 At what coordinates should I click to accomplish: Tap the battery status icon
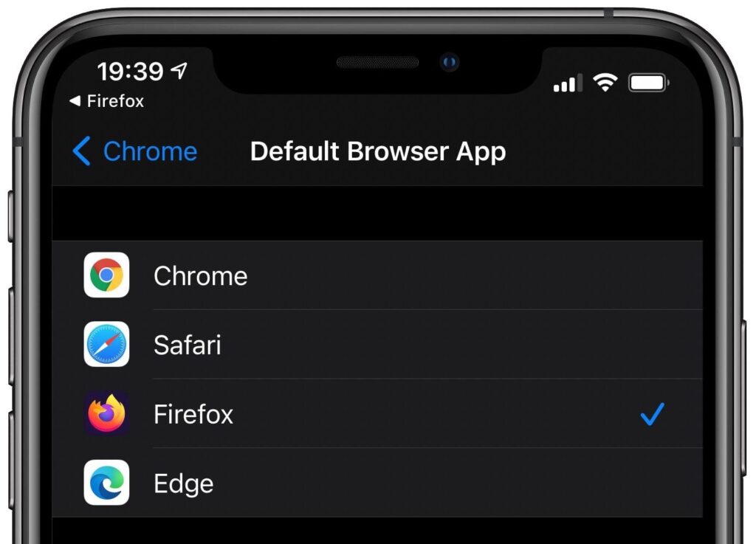tap(648, 83)
